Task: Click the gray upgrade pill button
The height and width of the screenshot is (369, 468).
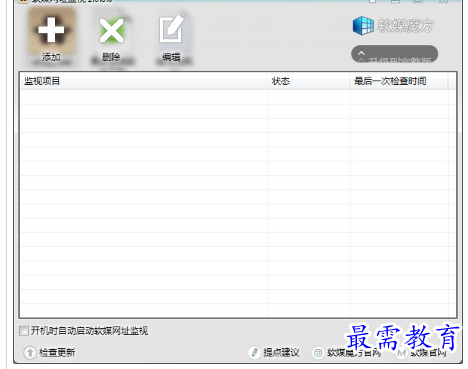Action: coord(394,54)
